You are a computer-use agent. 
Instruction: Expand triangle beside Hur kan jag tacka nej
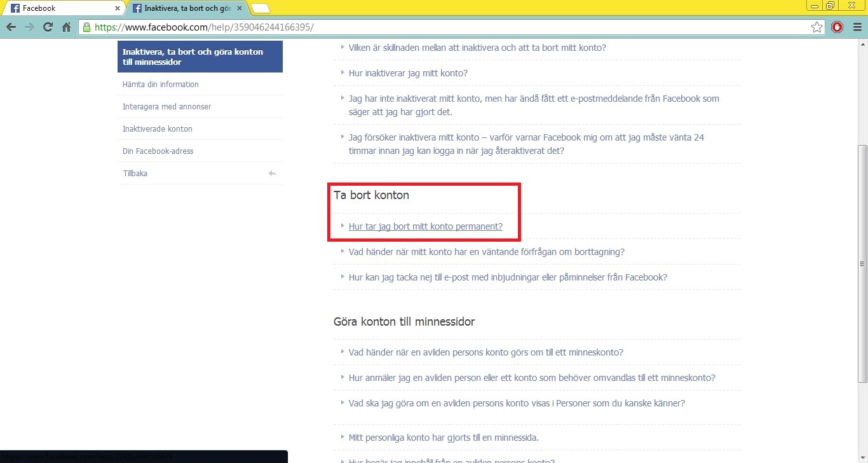[342, 277]
